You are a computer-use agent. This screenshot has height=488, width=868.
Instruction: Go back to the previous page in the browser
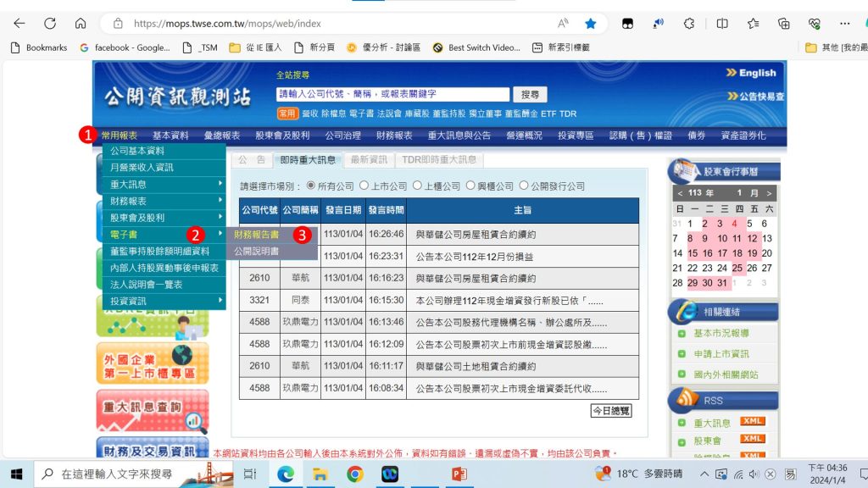(x=19, y=23)
